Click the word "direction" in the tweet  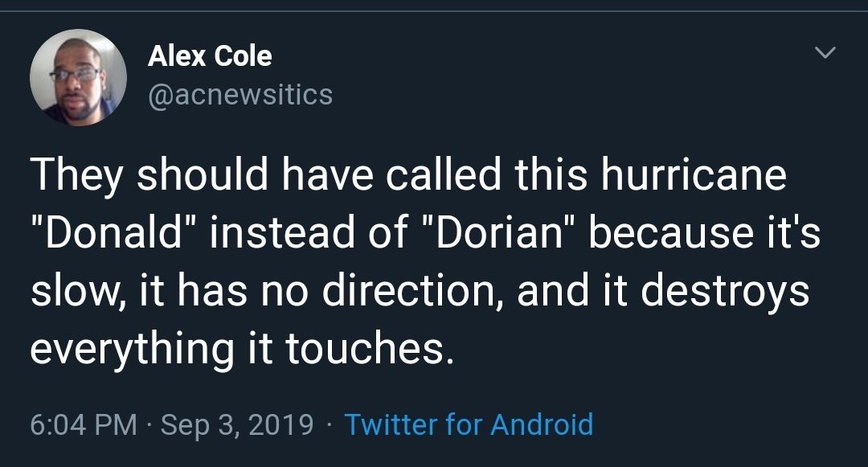pyautogui.click(x=409, y=291)
